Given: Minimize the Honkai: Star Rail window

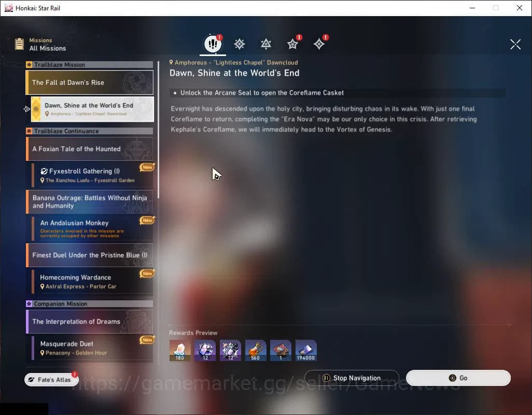Looking at the screenshot, I should click(472, 8).
